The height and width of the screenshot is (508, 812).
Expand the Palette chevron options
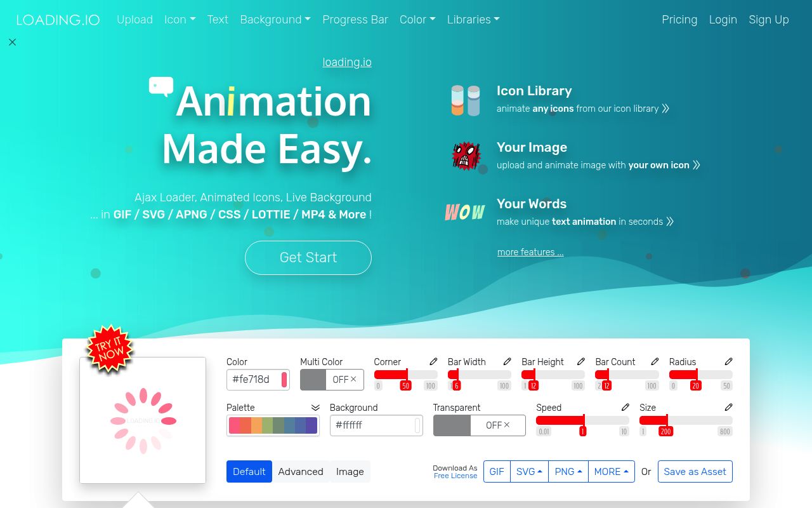(315, 407)
